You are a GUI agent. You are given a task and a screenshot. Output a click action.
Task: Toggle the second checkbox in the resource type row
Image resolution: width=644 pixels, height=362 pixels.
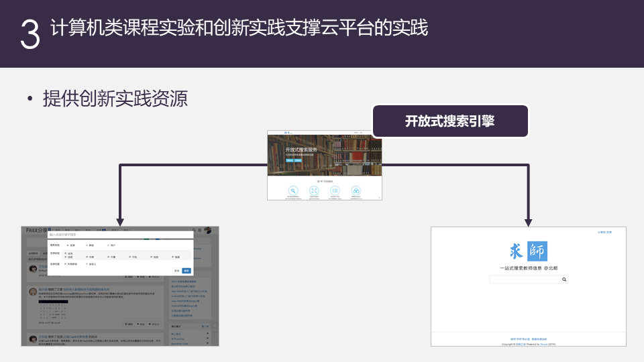(87, 257)
